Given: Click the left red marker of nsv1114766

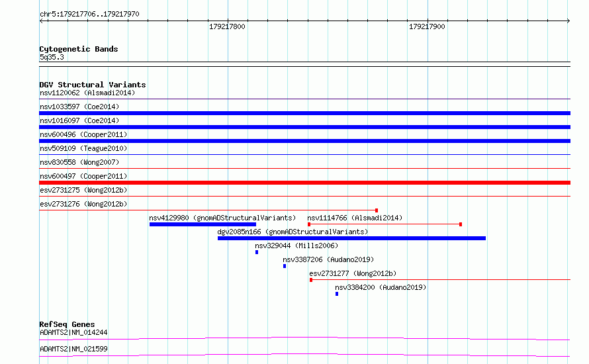Looking at the screenshot, I should [309, 224].
